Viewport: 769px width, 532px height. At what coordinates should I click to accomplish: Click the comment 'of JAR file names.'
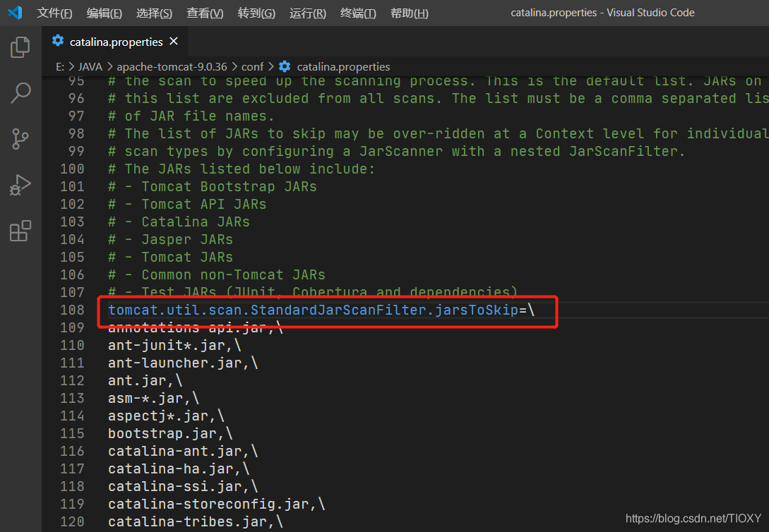point(191,116)
